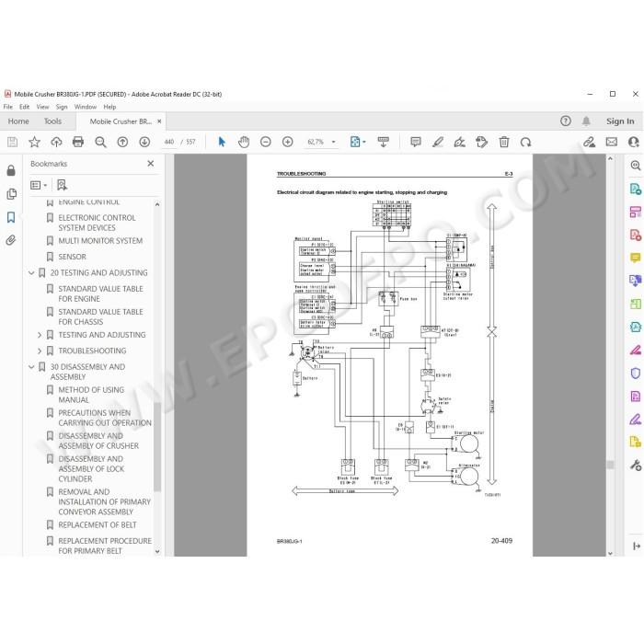Toggle the Bookmarks panel sidebar icon
Viewport: 644px width, 644px height.
[x=11, y=217]
